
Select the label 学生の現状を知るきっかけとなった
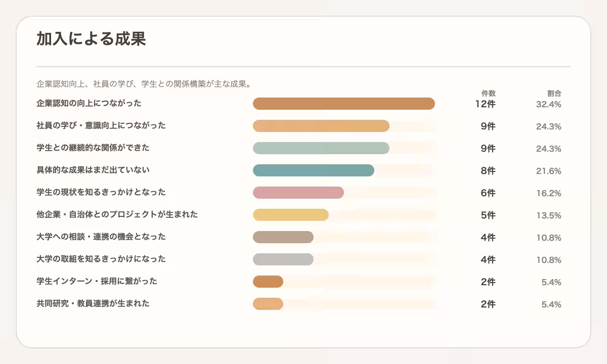[x=101, y=192]
